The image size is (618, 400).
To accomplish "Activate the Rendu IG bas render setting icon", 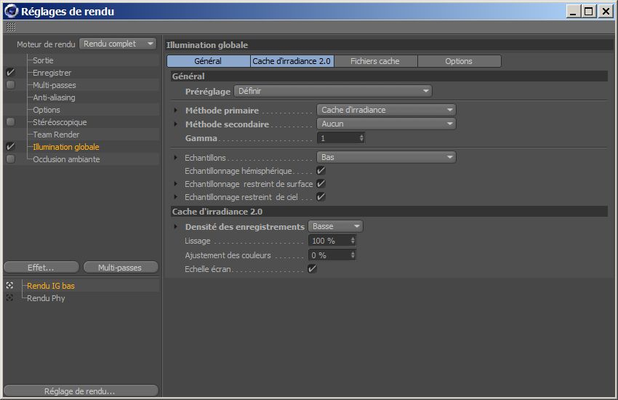I will point(10,285).
